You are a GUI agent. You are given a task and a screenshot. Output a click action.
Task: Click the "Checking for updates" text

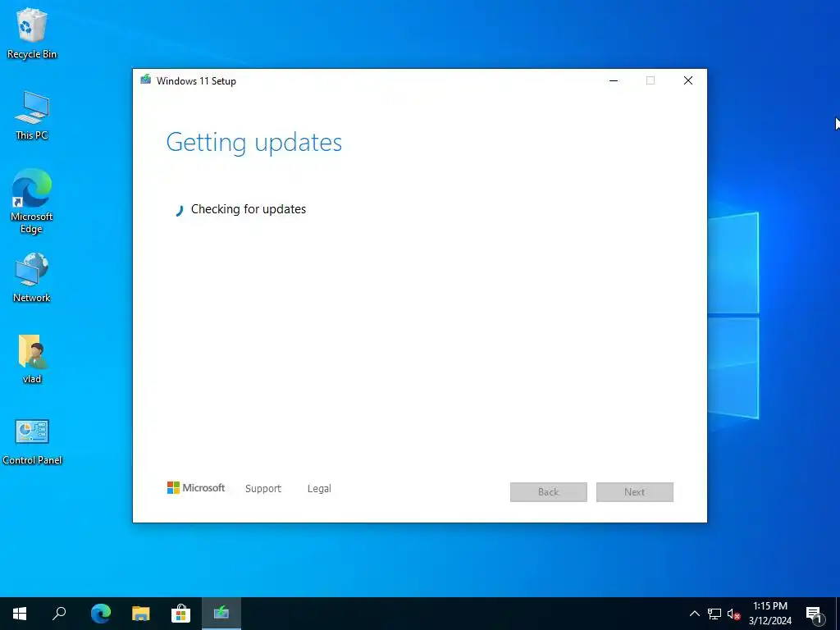coord(249,209)
